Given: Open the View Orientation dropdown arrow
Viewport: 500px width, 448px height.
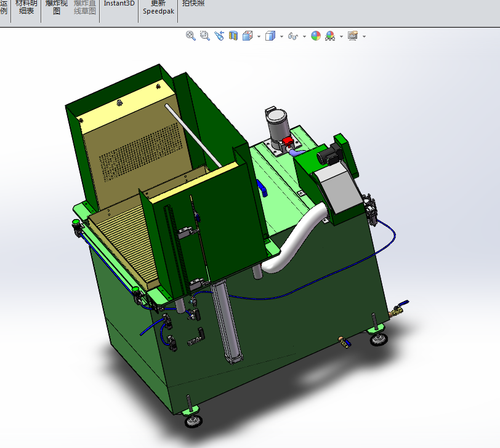Looking at the screenshot, I should [259, 36].
